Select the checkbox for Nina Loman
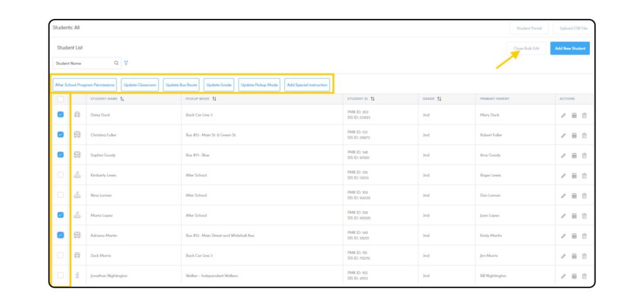This screenshot has width=644, height=308. pos(60,195)
